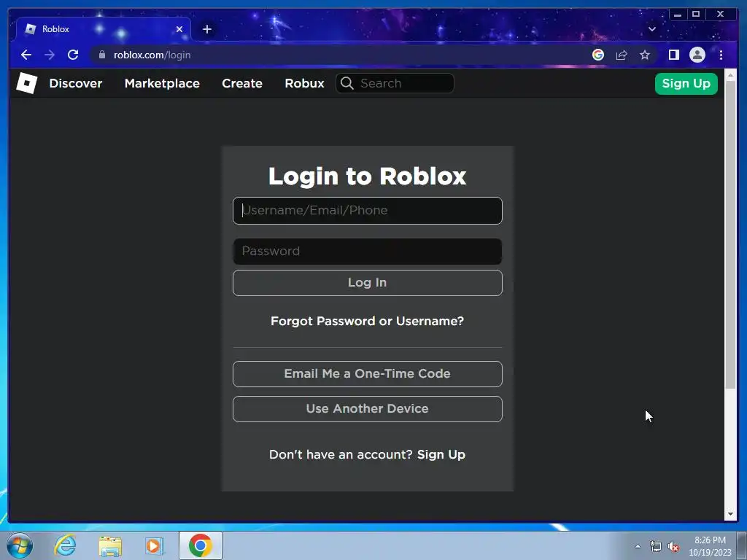The height and width of the screenshot is (560, 747).
Task: Click the Password field
Action: (x=368, y=252)
